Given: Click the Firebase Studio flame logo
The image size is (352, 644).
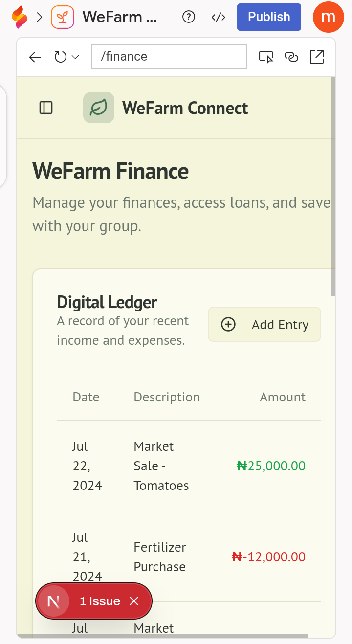Looking at the screenshot, I should [20, 17].
